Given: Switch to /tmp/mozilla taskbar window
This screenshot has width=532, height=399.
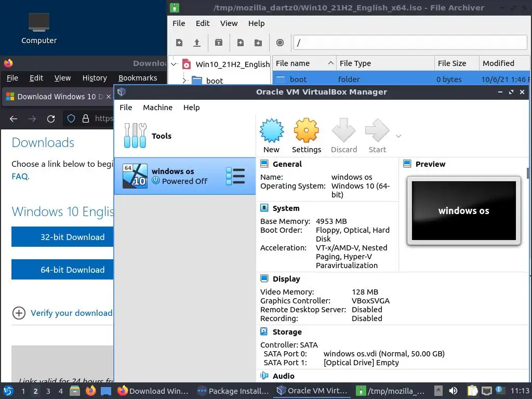Looking at the screenshot, I should 390,391.
